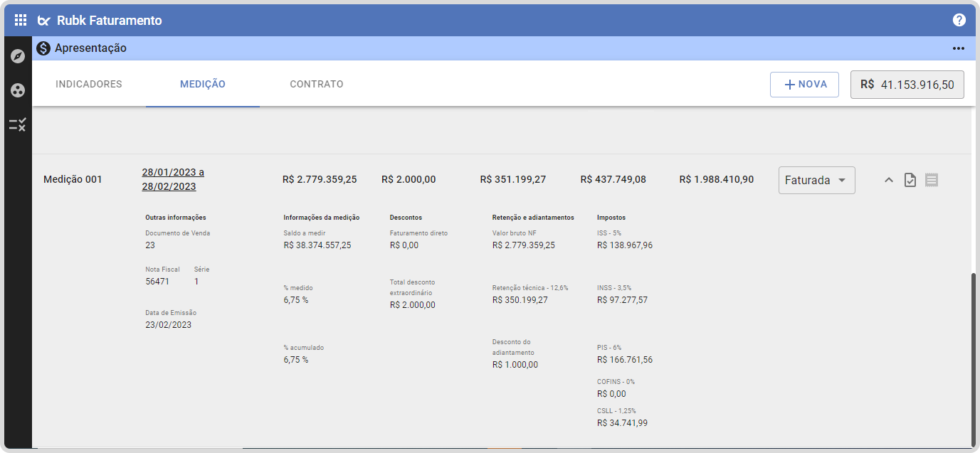The image size is (980, 453).
Task: Click the Desconto do adiantamento R$ 1.000,00
Action: (515, 365)
